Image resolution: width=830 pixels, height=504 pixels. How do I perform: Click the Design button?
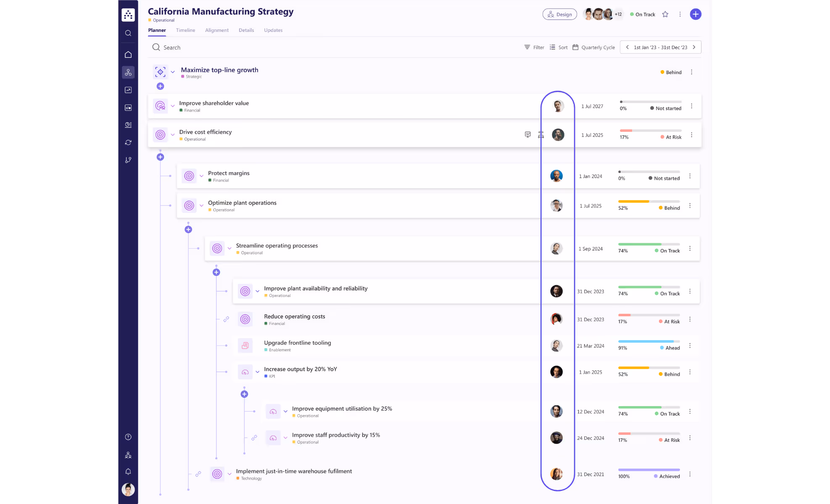pyautogui.click(x=559, y=14)
